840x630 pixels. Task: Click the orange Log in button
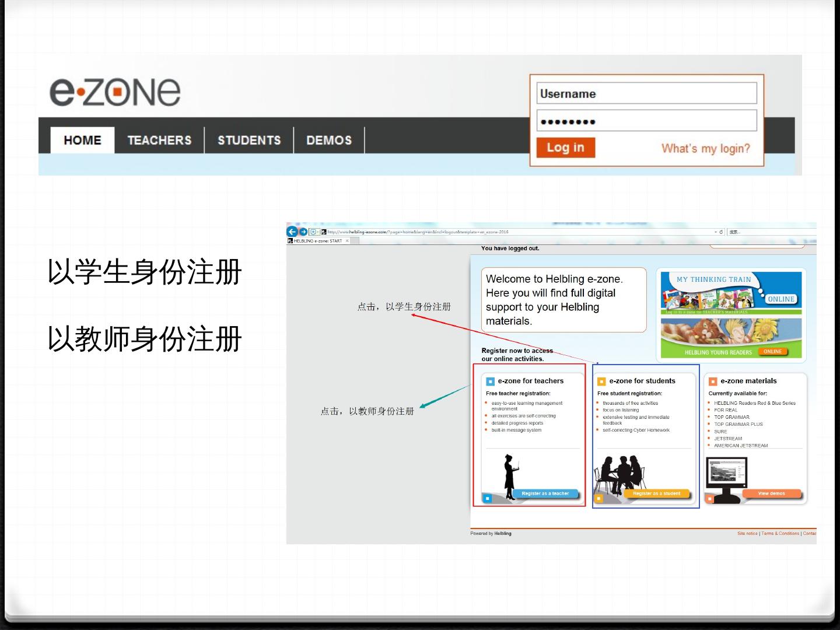pos(565,148)
